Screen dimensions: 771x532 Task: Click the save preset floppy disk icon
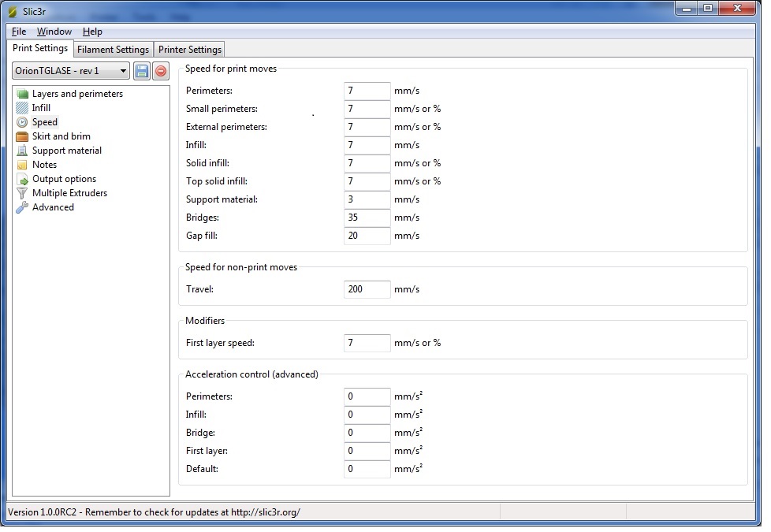(x=142, y=71)
